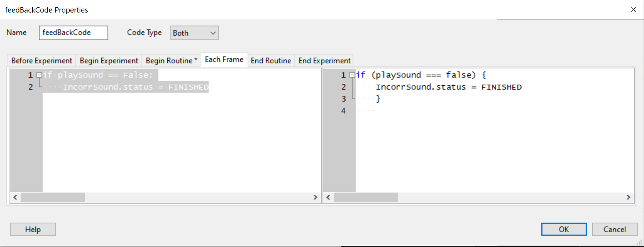Click the Name input field
Viewport: 644px width, 247px height.
[x=73, y=33]
